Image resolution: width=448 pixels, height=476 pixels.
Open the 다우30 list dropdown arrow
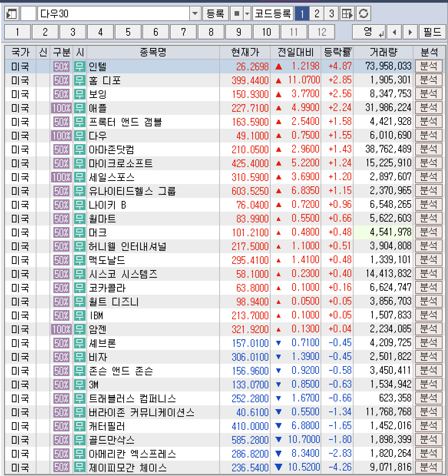[195, 14]
